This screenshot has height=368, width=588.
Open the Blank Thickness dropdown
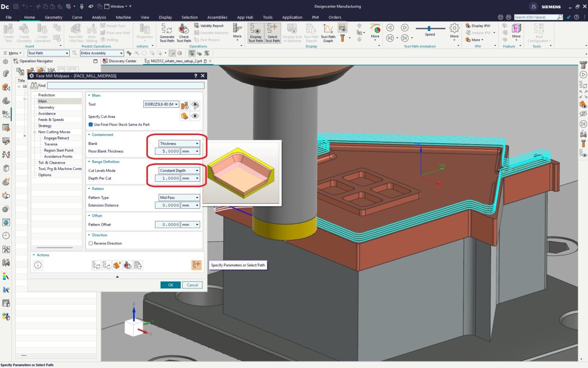pyautogui.click(x=179, y=143)
